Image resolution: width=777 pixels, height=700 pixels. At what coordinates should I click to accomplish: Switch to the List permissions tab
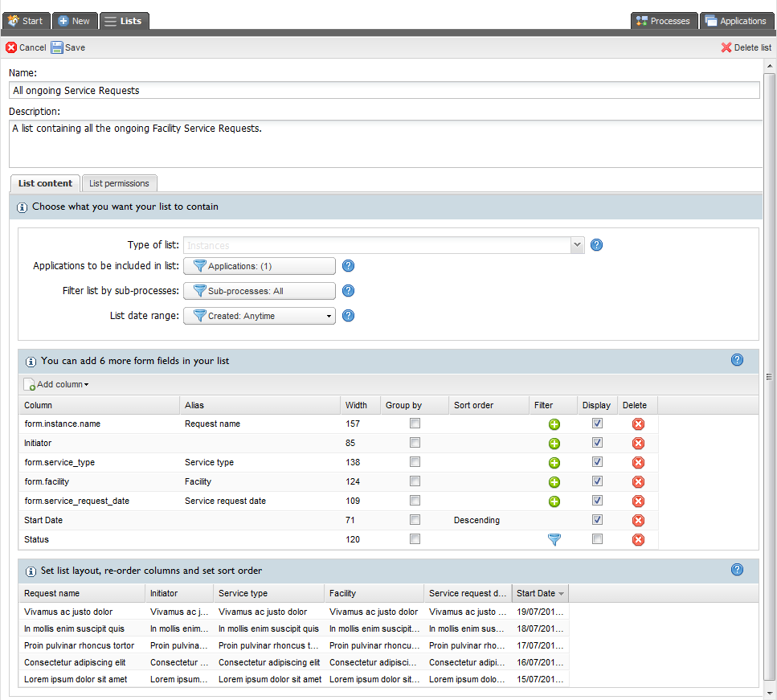coord(119,183)
